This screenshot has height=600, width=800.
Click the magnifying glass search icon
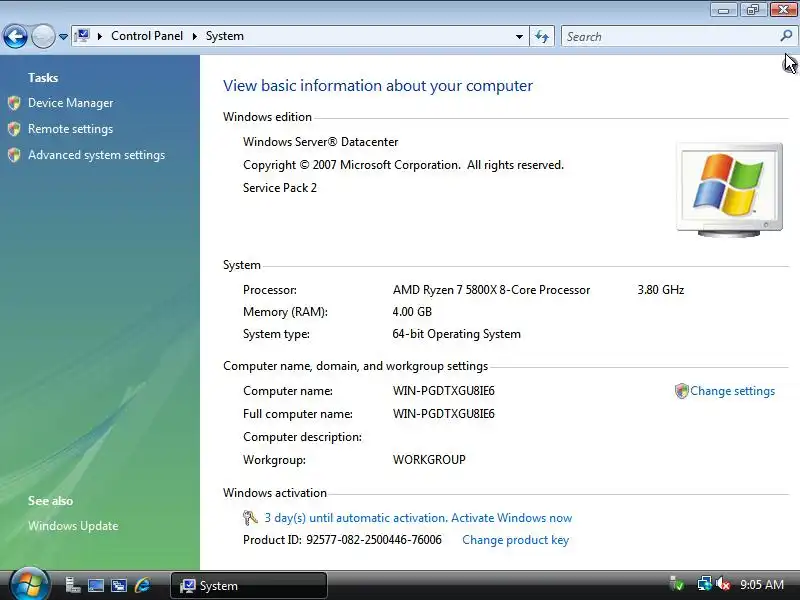(x=786, y=36)
